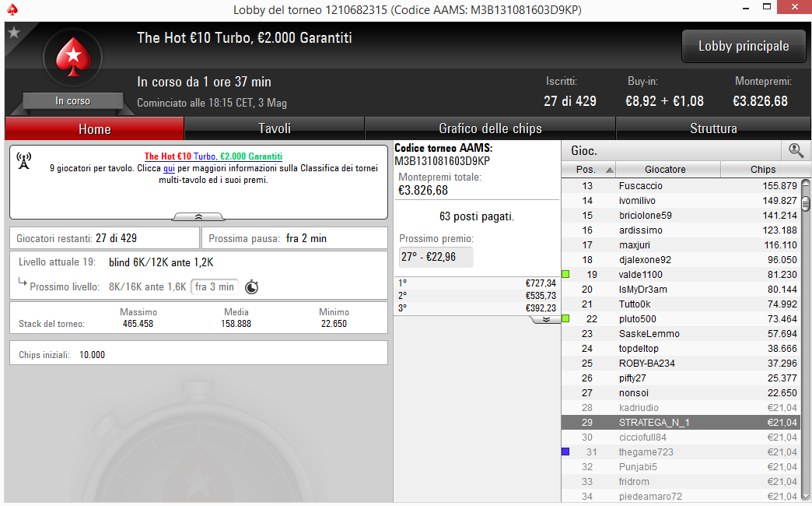This screenshot has height=506, width=812.
Task: Sort by Chips column header
Action: 762,170
